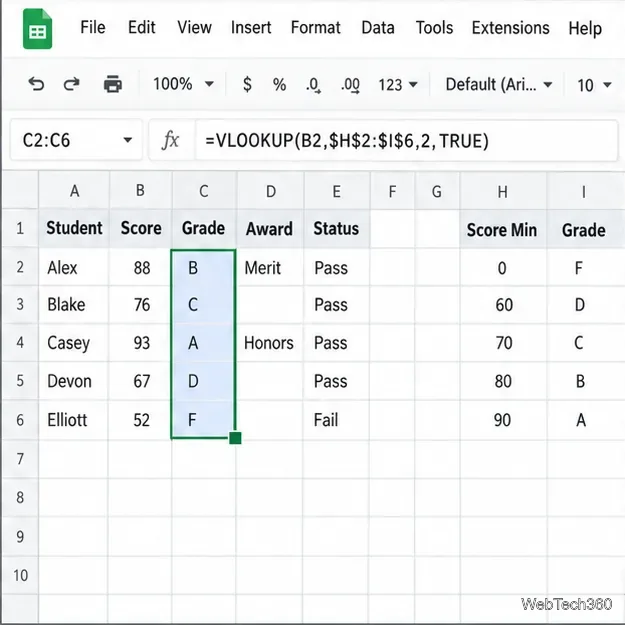The height and width of the screenshot is (625, 625).
Task: Click the Score header cell
Action: click(140, 228)
